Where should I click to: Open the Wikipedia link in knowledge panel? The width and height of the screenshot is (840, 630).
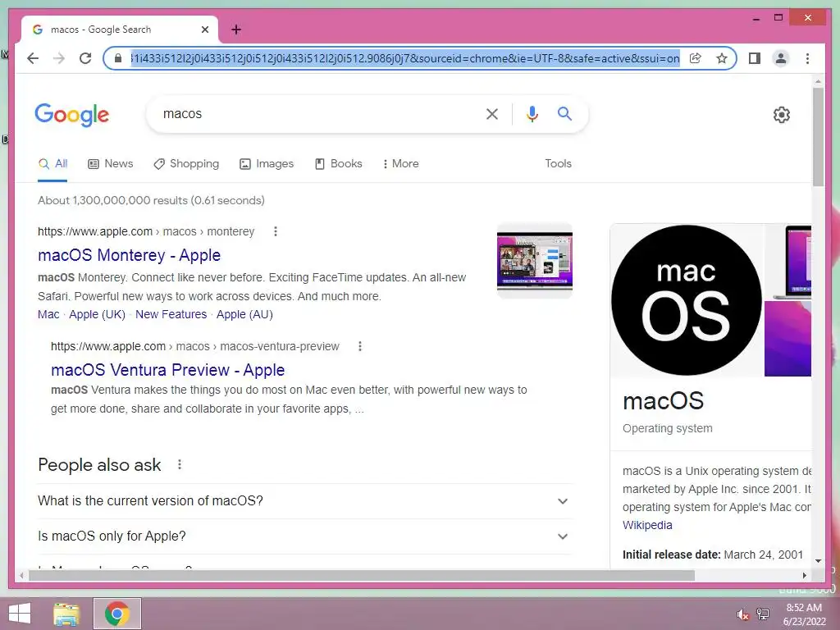(x=647, y=526)
